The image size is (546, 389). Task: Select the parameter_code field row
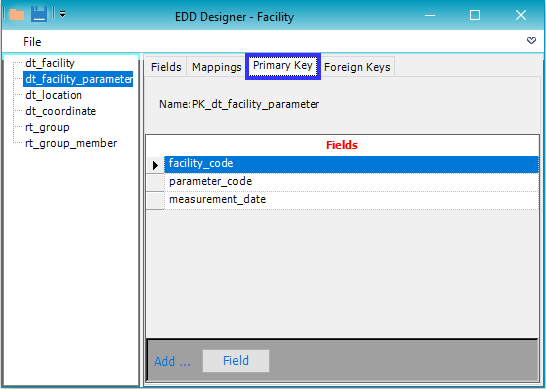tap(351, 182)
